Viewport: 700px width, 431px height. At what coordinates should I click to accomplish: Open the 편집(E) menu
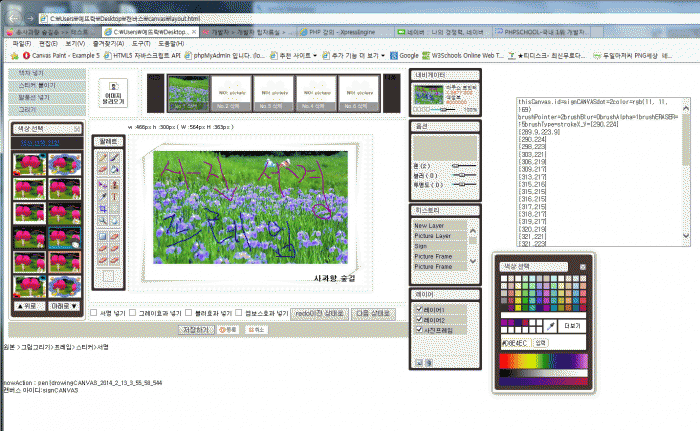click(48, 44)
